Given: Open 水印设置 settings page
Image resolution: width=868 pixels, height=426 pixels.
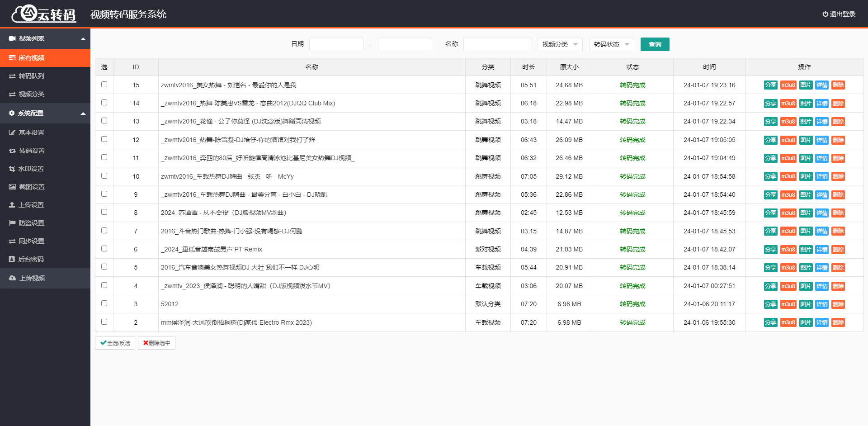Looking at the screenshot, I should point(45,169).
